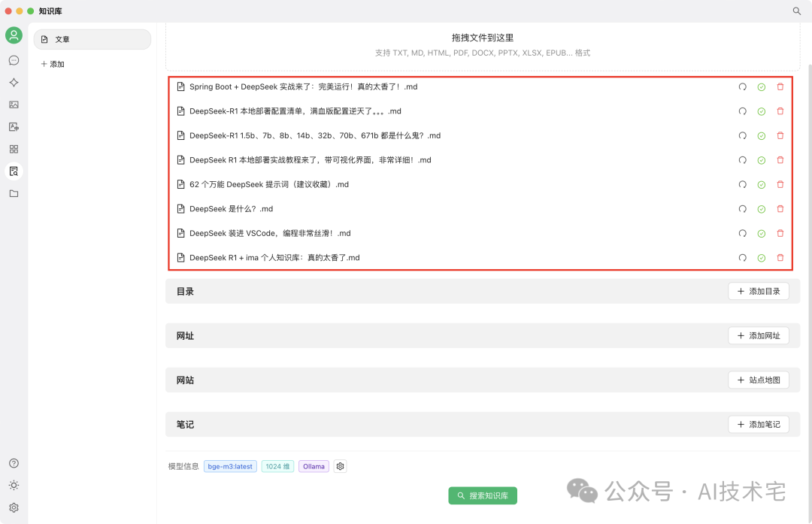
Task: Open DeepSeek-R1 1.5b、7b、8b file name
Action: pos(315,135)
